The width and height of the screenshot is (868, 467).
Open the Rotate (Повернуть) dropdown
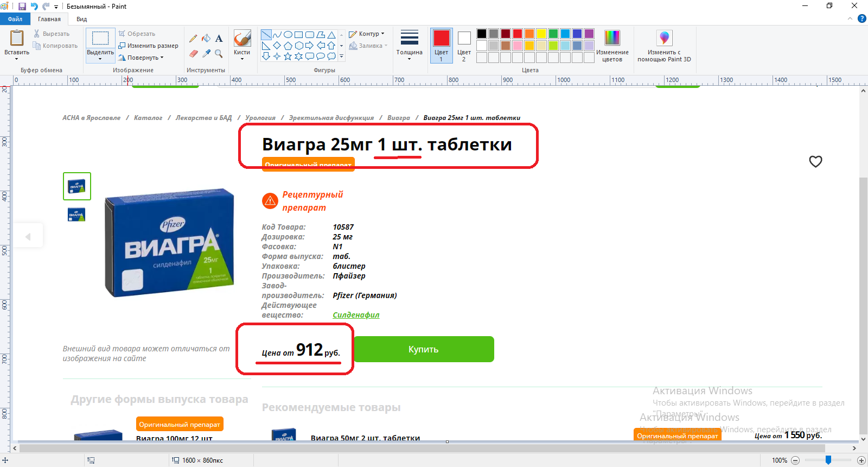click(x=141, y=58)
